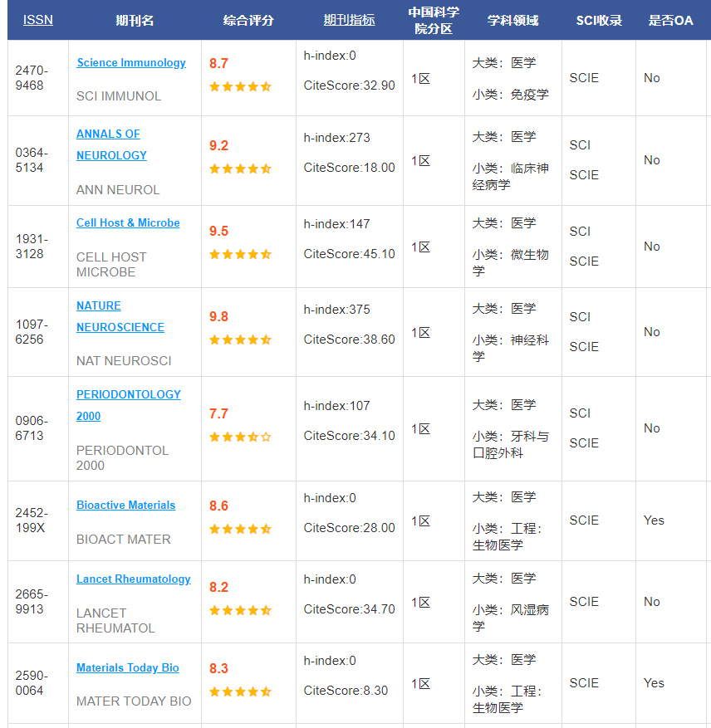Image resolution: width=711 pixels, height=728 pixels.
Task: Click the star rating in the Cell Host & Microbe row
Action: coord(240,254)
